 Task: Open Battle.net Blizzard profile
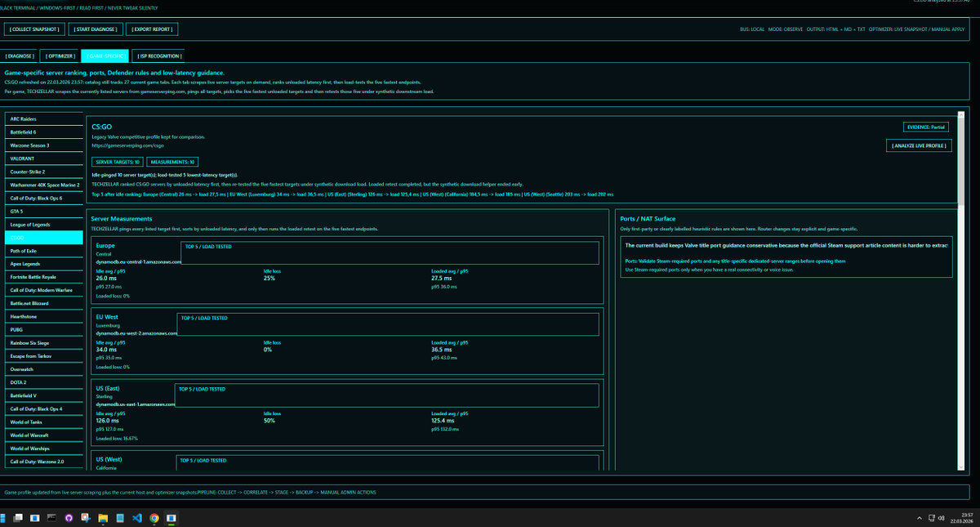[x=44, y=303]
